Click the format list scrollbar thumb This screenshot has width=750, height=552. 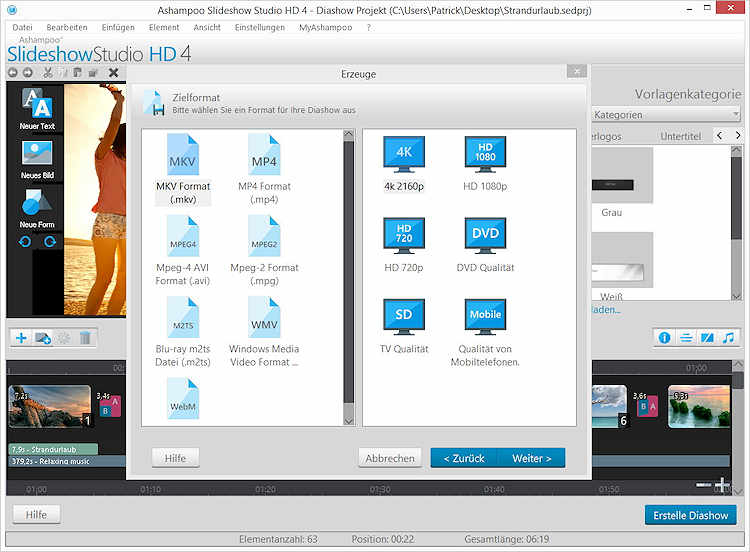(x=349, y=271)
